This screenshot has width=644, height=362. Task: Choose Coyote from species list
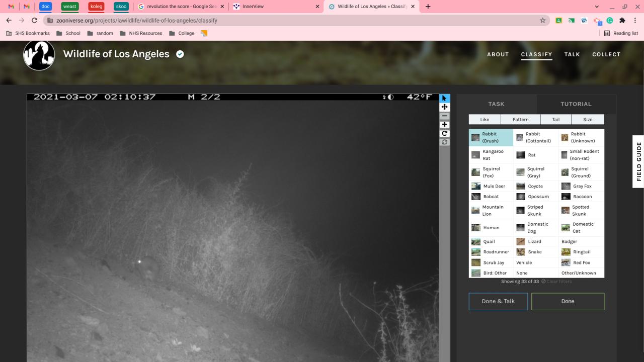[x=536, y=186]
